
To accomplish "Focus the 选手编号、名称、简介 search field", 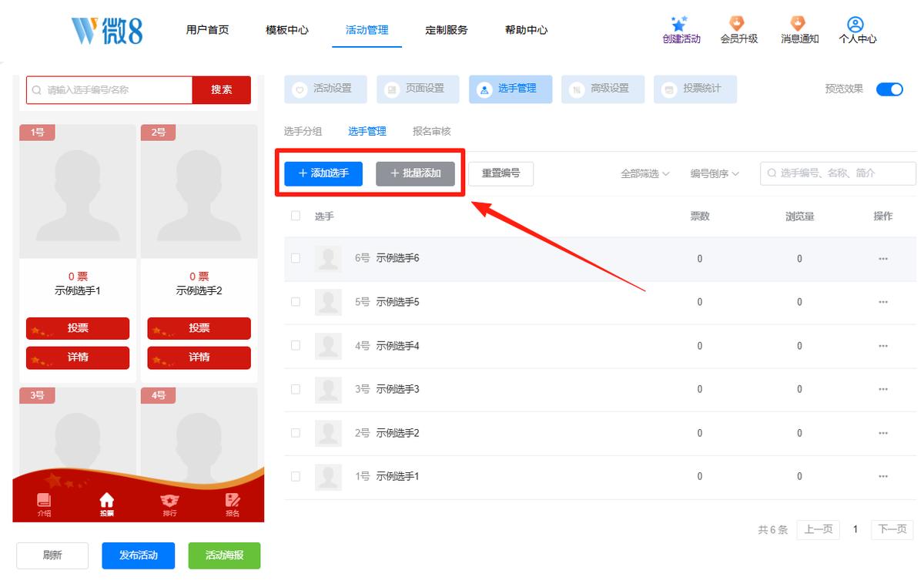I will click(839, 173).
